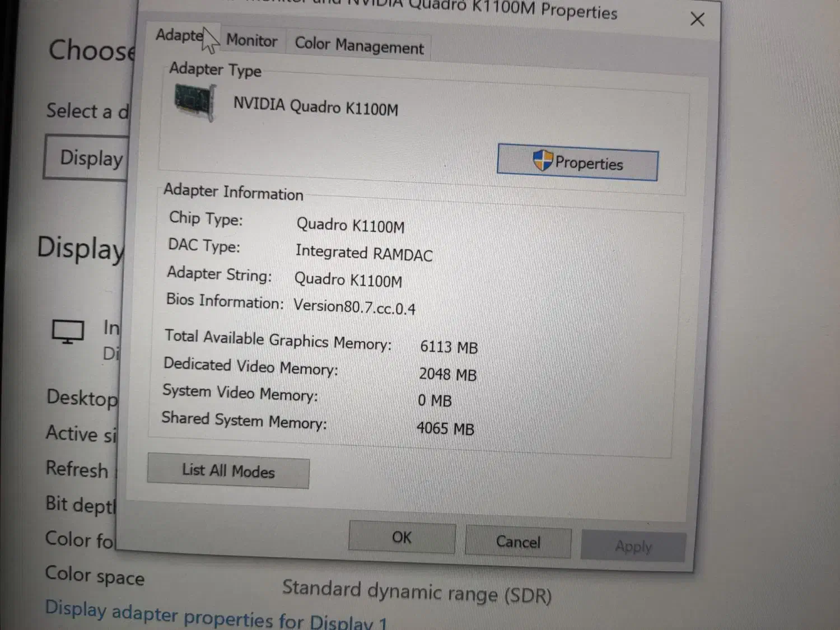Click the Adapter String label
This screenshot has width=840, height=630.
[220, 274]
